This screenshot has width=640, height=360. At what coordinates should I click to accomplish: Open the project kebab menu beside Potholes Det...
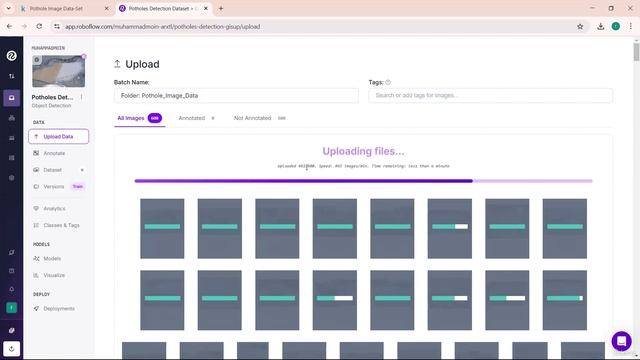tap(81, 97)
